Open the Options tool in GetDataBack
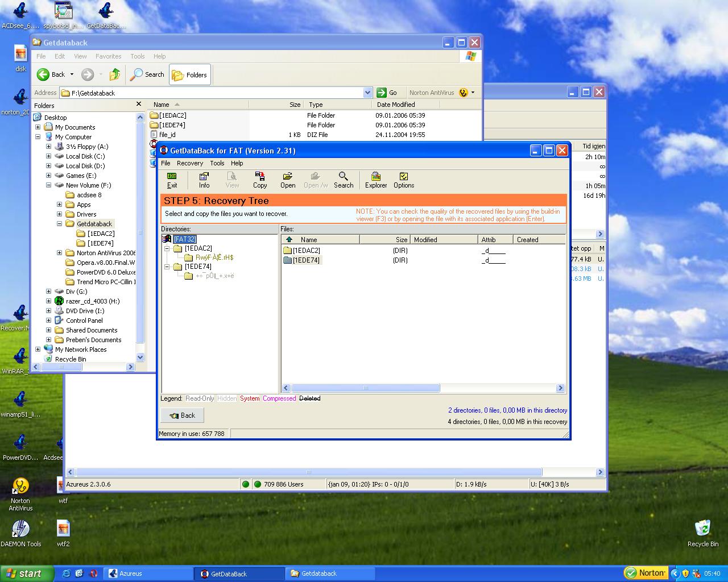 [404, 180]
